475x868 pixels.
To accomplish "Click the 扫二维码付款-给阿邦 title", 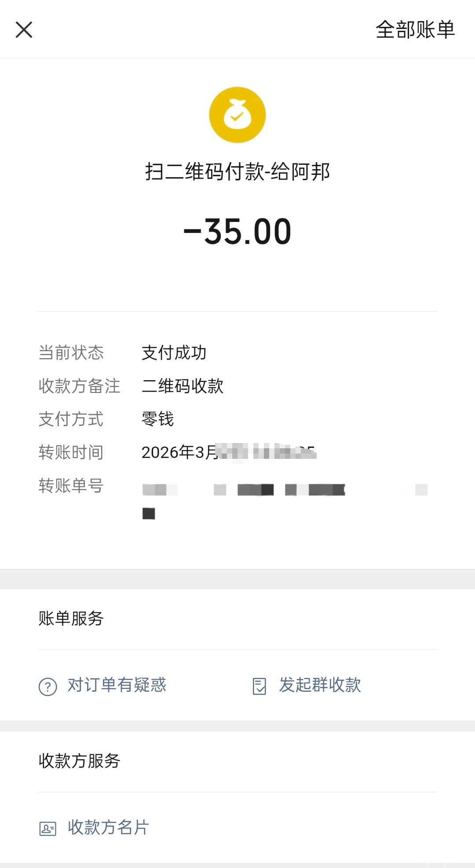I will click(x=237, y=171).
